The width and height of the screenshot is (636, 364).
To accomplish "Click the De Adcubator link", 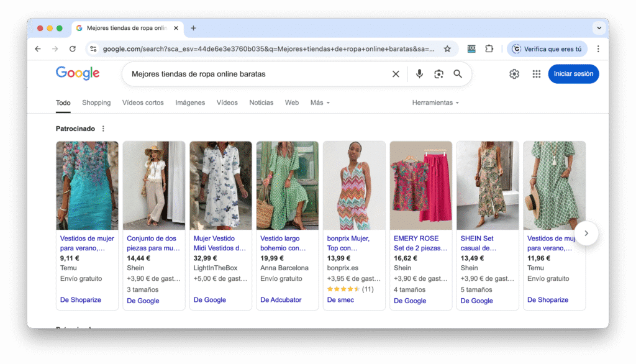I will pyautogui.click(x=281, y=300).
